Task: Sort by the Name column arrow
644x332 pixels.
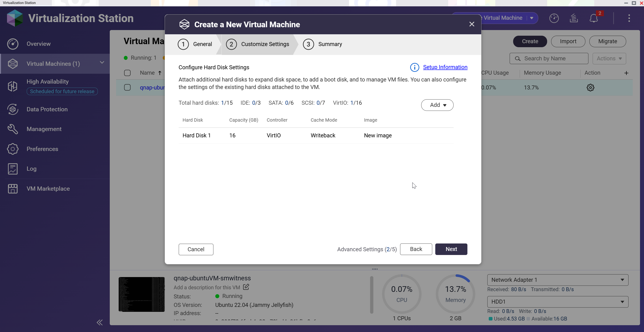Action: (159, 73)
